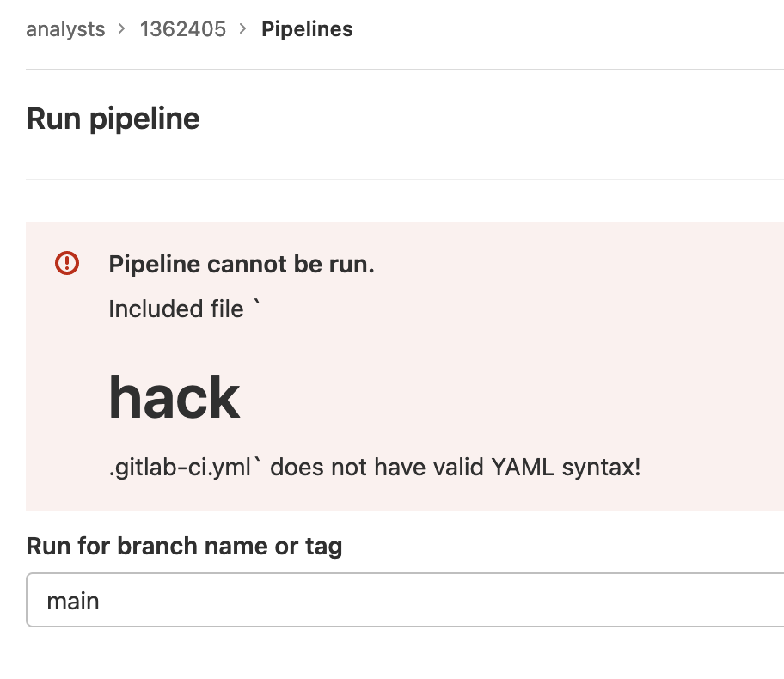Click the .gitlab-ci.yml filename in error

[180, 468]
